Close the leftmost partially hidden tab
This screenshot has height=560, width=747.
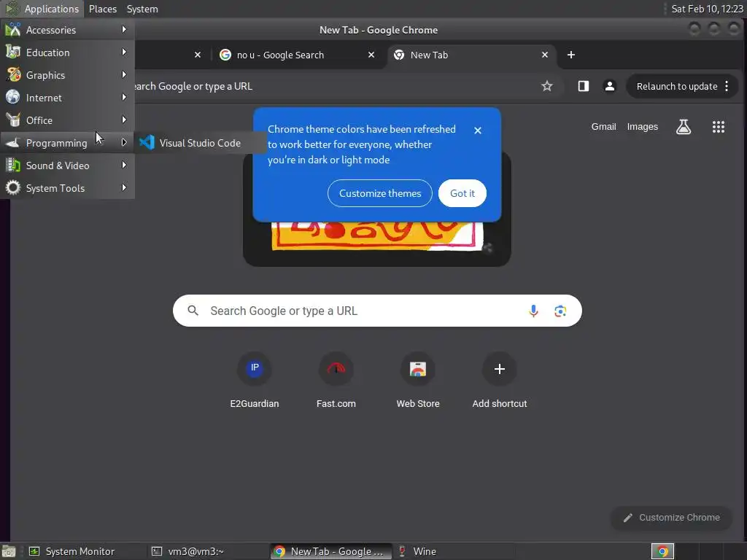tap(198, 55)
